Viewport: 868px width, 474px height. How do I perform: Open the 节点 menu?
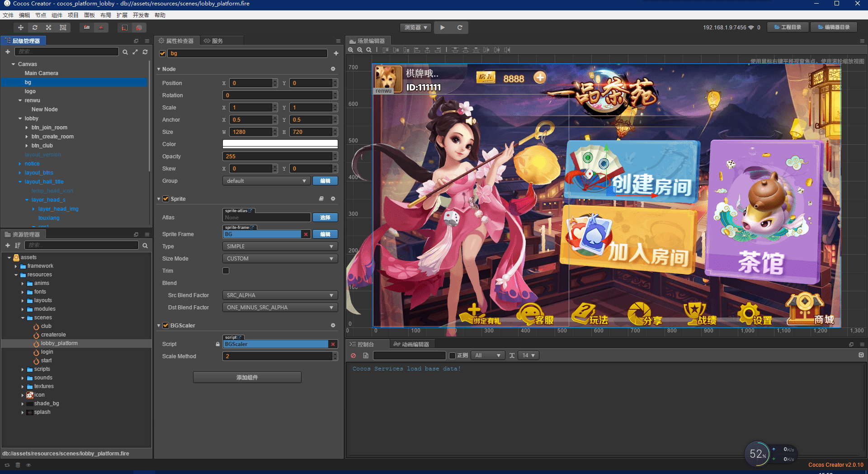(x=41, y=15)
